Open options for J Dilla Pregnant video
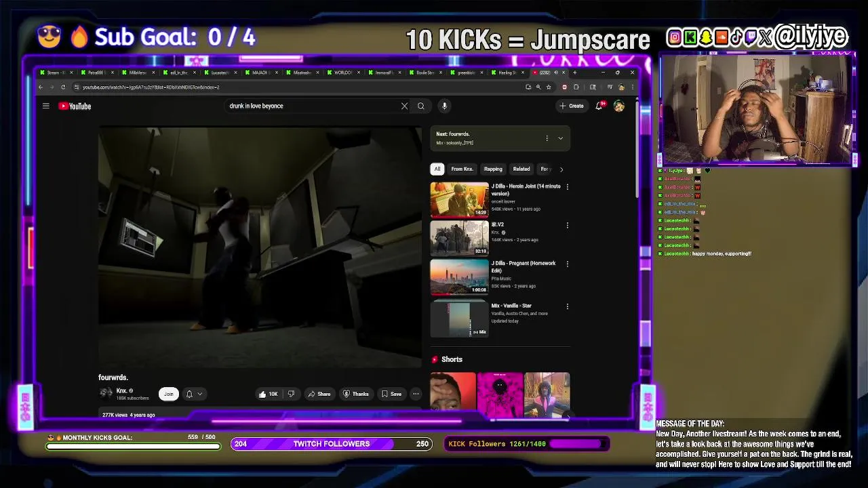The width and height of the screenshot is (868, 488). pos(568,264)
